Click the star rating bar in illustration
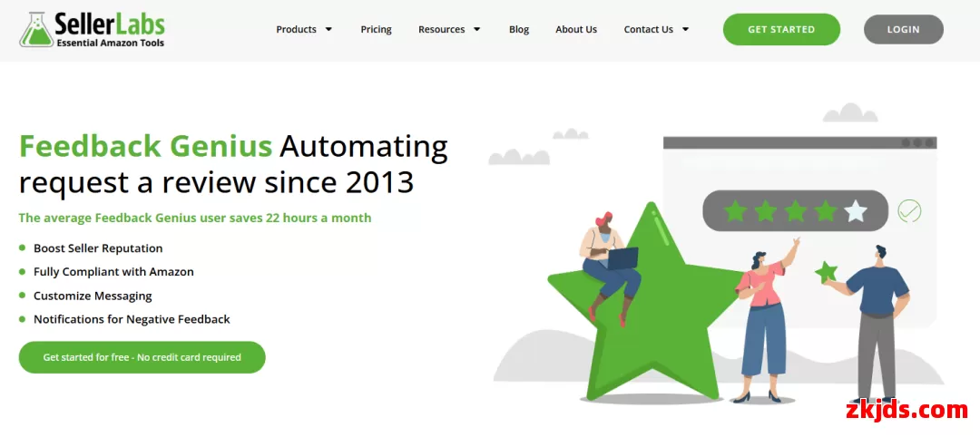Screen dimensions: 980x437 tap(795, 211)
